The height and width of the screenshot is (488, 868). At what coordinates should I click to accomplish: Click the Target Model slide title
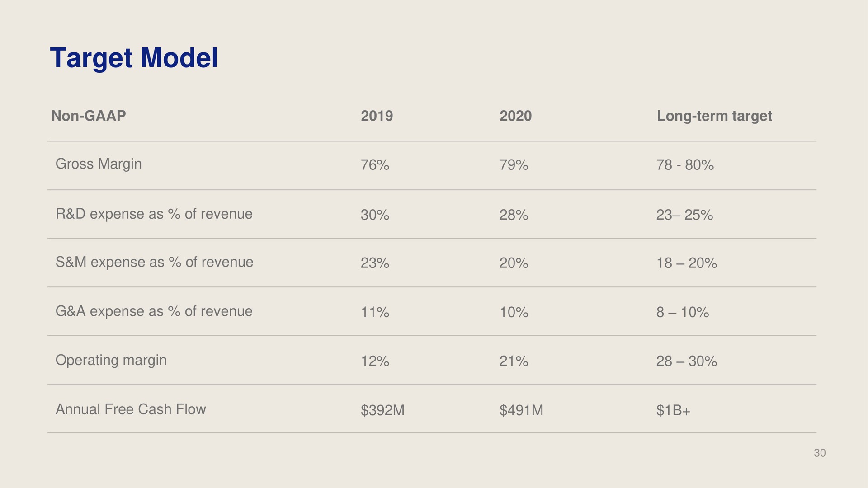click(x=134, y=59)
